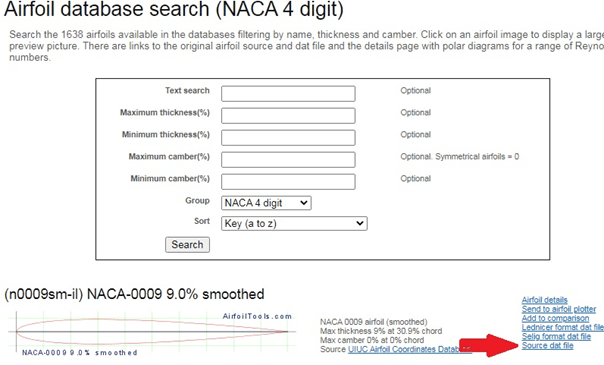
Task: Click the Source dat file link
Action: click(x=547, y=346)
